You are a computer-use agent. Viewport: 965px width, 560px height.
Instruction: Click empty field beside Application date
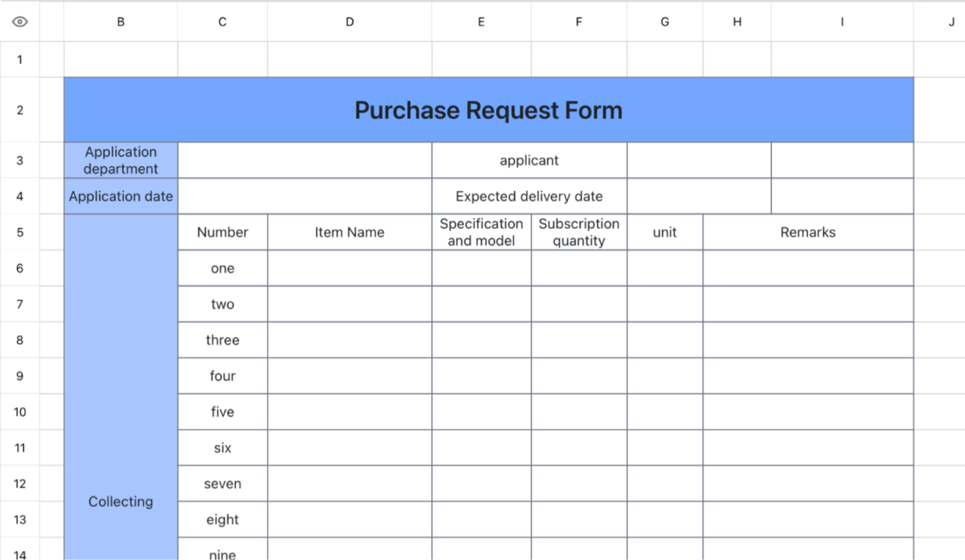click(305, 196)
